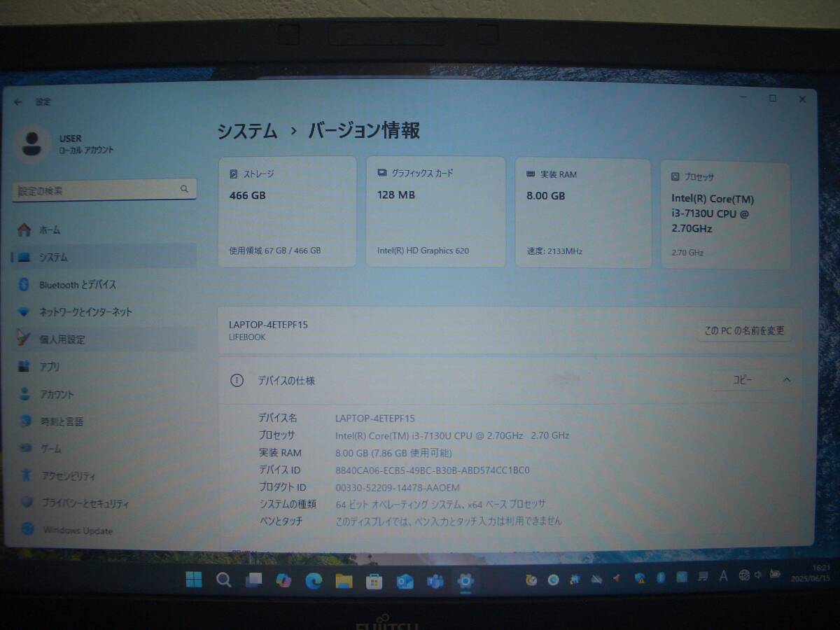Click the network wifi icon in sidebar

click(24, 311)
